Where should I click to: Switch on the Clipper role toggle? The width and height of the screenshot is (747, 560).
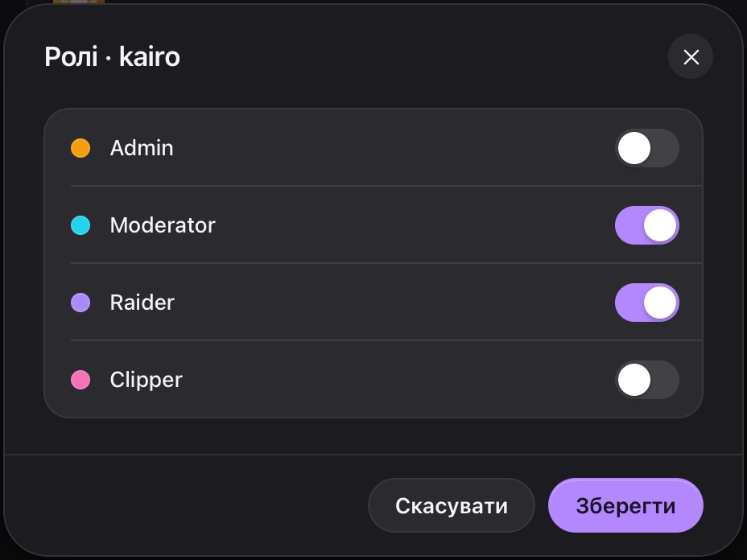[647, 380]
